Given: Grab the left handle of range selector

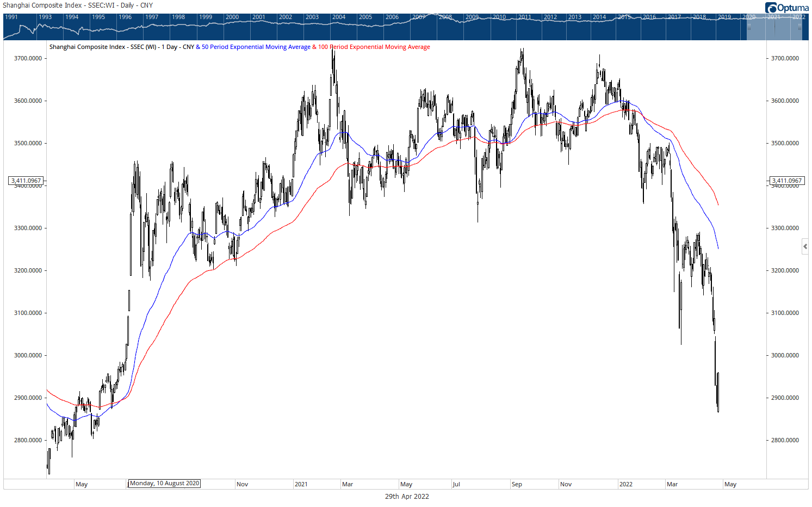Looking at the screenshot, I should click(749, 26).
